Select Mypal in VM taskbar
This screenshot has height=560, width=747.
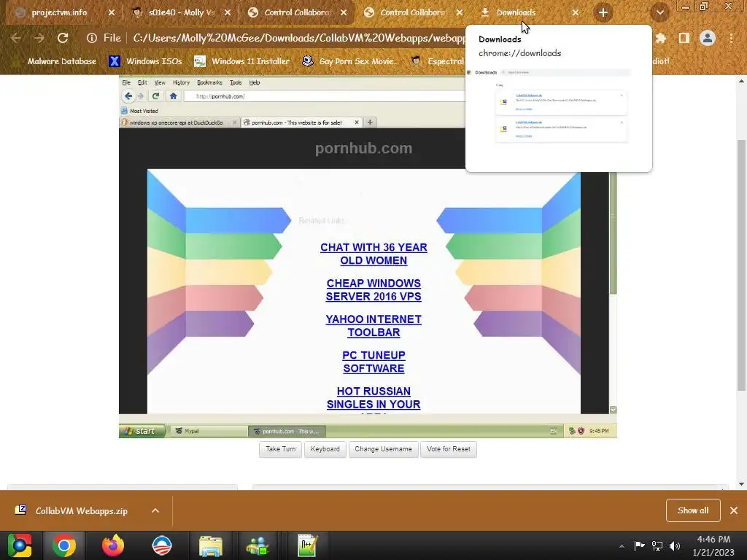[x=209, y=431]
